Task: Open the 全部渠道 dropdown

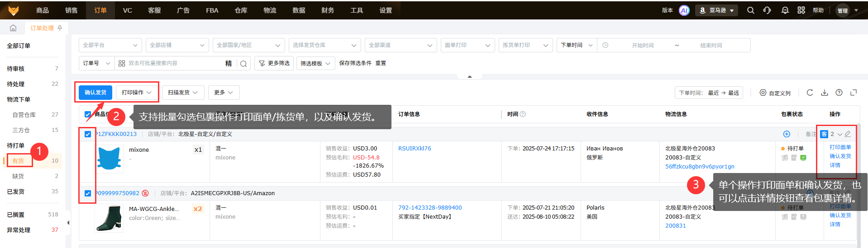Action: tap(401, 45)
